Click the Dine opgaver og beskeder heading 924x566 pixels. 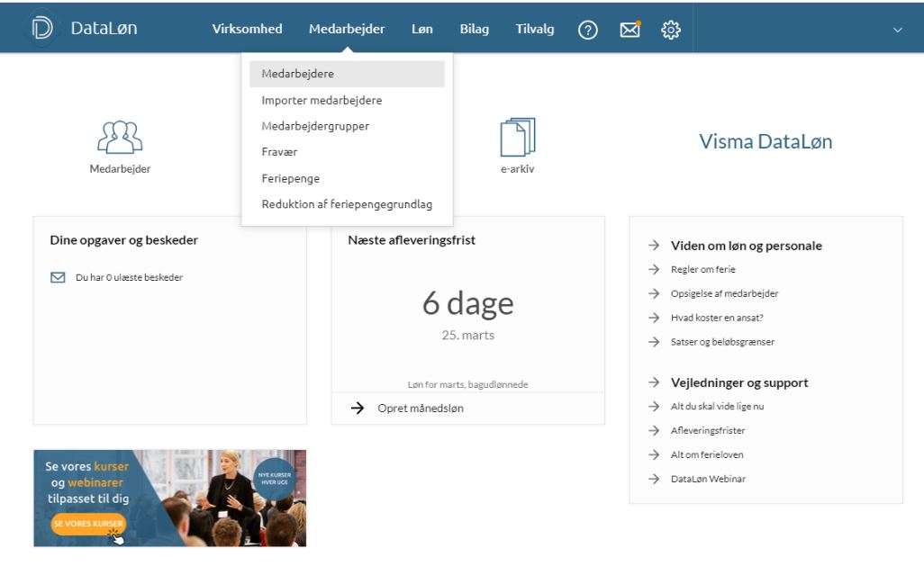coord(123,239)
